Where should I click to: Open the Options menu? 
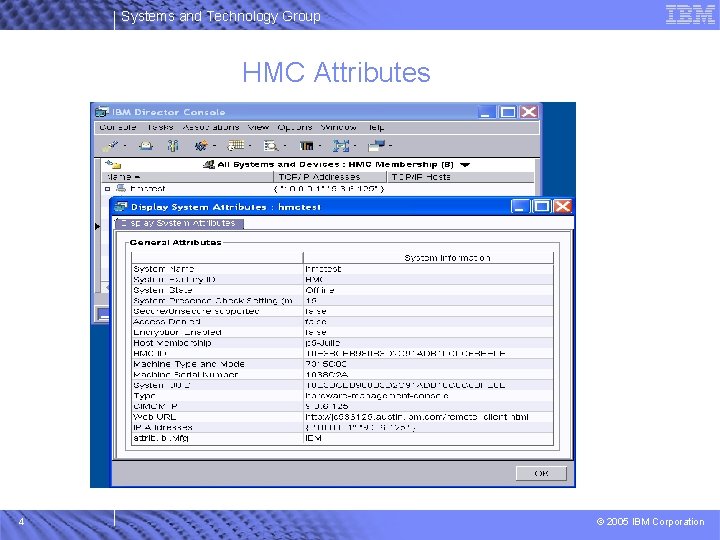coord(294,127)
